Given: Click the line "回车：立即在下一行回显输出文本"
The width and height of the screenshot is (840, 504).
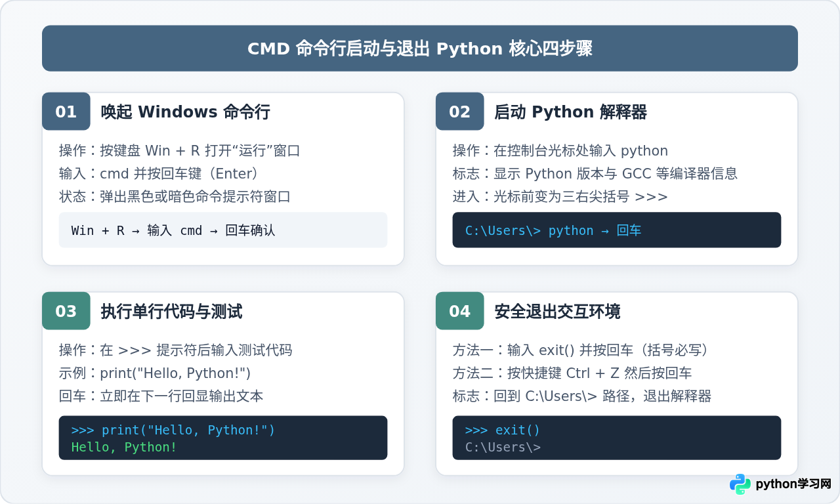Looking at the screenshot, I should [x=161, y=396].
